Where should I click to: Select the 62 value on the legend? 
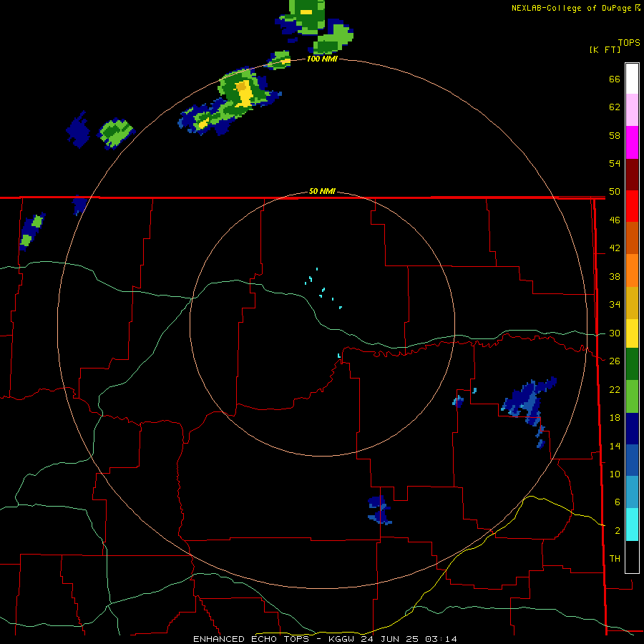[615, 107]
